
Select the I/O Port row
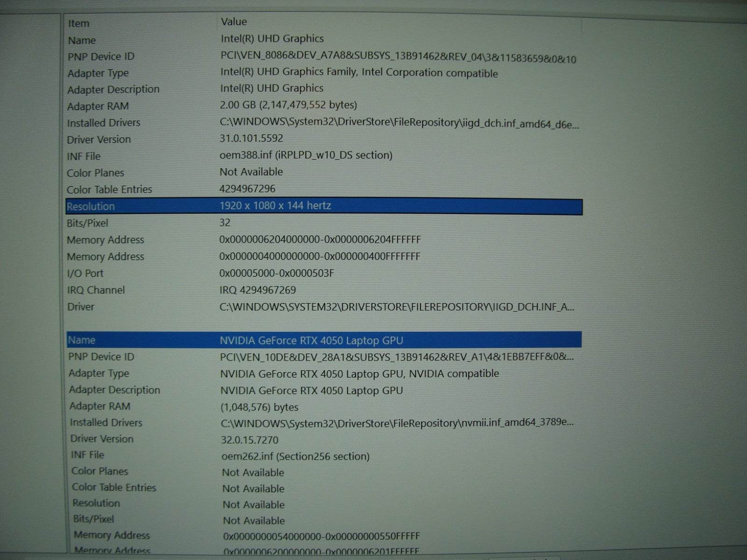(276, 273)
